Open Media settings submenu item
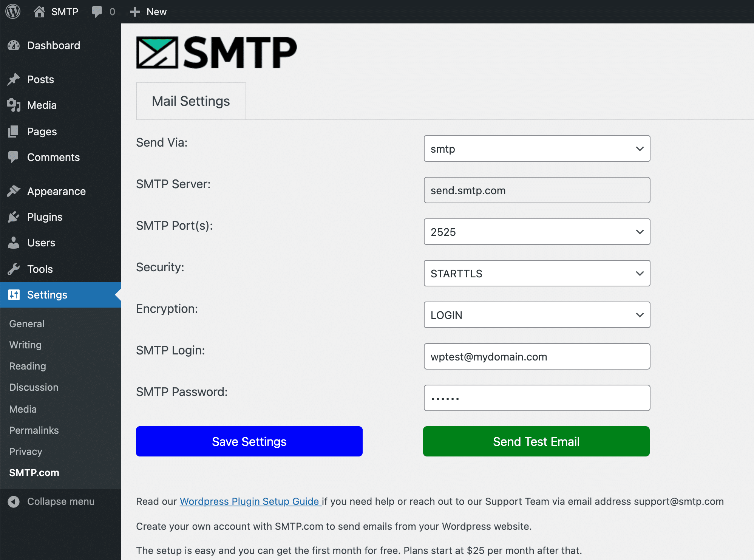The height and width of the screenshot is (560, 754). (x=23, y=409)
